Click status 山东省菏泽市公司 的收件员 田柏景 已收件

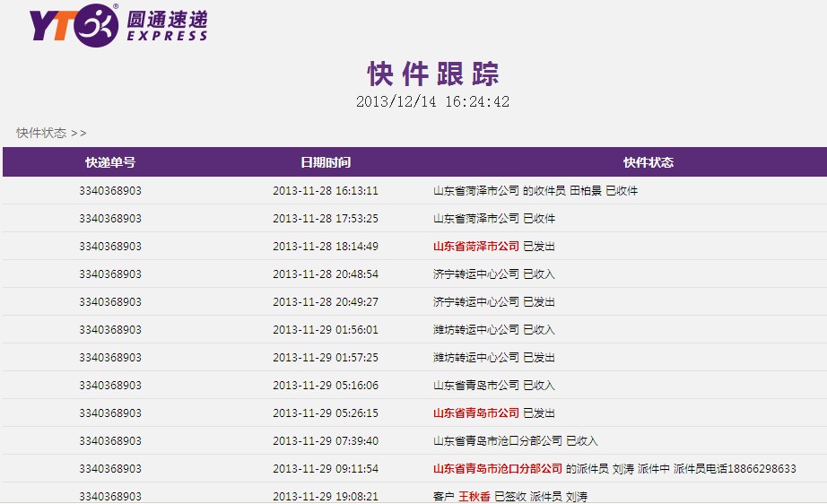click(x=535, y=191)
